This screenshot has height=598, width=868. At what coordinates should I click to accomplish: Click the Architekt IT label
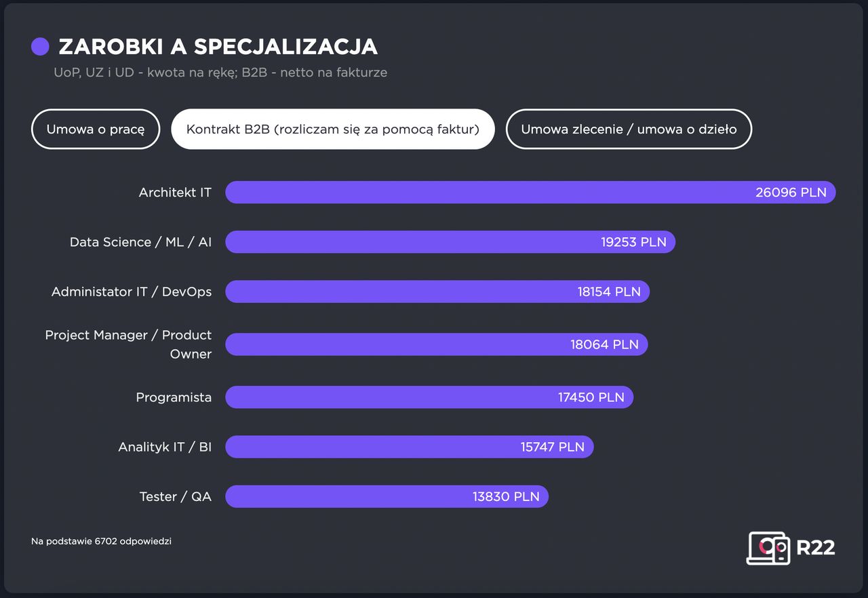pyautogui.click(x=175, y=193)
